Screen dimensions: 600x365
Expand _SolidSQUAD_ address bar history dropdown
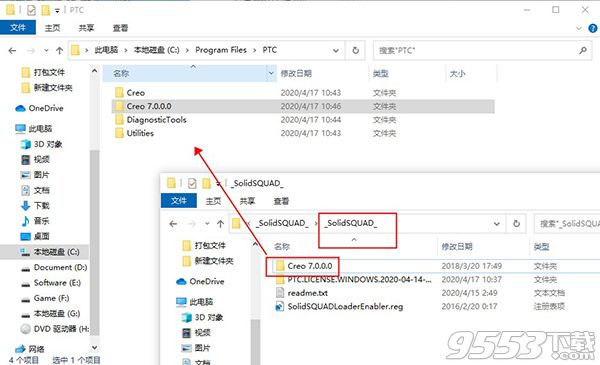[497, 223]
